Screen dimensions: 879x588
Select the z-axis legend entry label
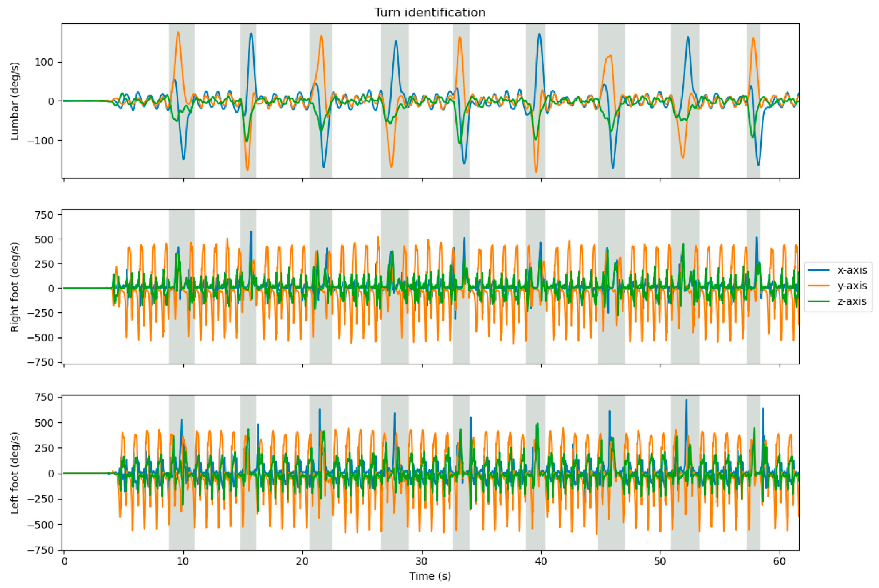point(852,302)
